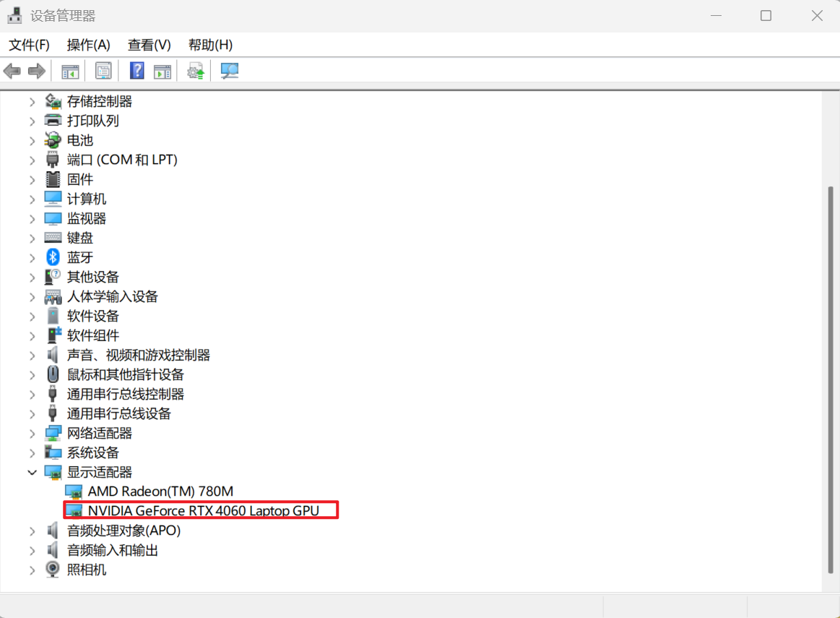840x618 pixels.
Task: Select the 电池 category label
Action: pyautogui.click(x=80, y=140)
